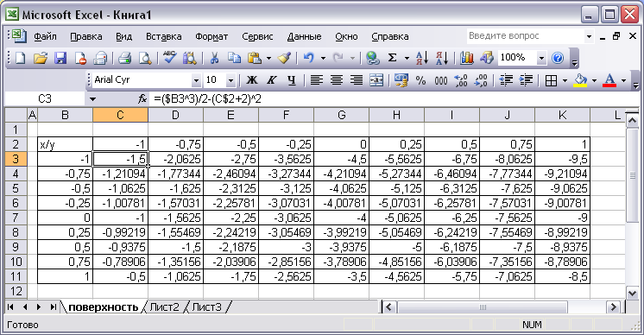The height and width of the screenshot is (335, 644).
Task: Click the Введите вопрос help field
Action: pyautogui.click(x=526, y=36)
